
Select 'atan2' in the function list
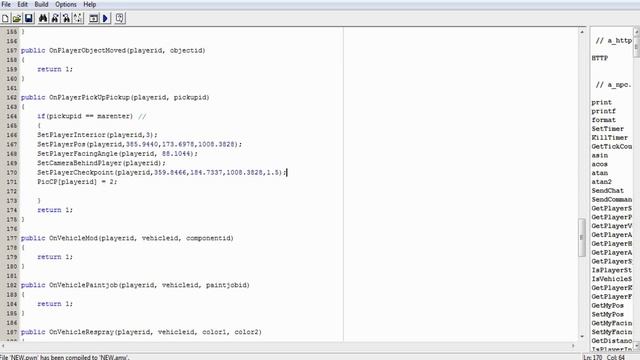click(602, 182)
